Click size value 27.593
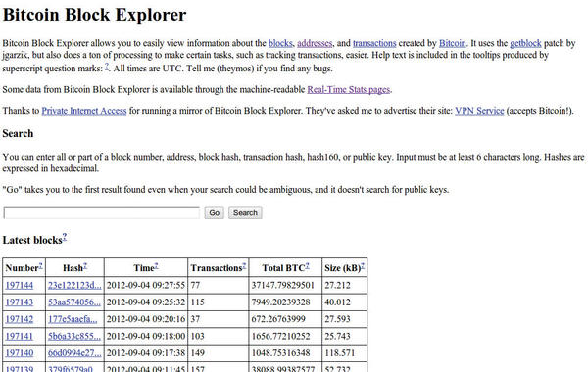This screenshot has width=588, height=372. tap(337, 319)
